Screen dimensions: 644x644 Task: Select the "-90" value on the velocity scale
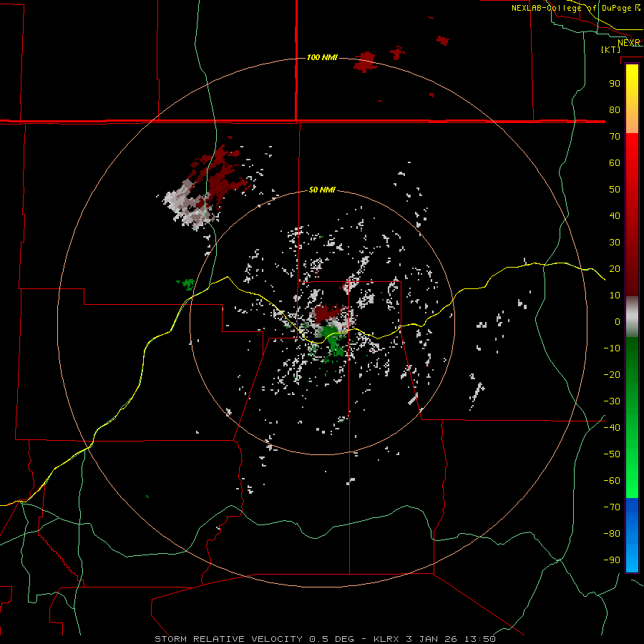click(x=612, y=560)
